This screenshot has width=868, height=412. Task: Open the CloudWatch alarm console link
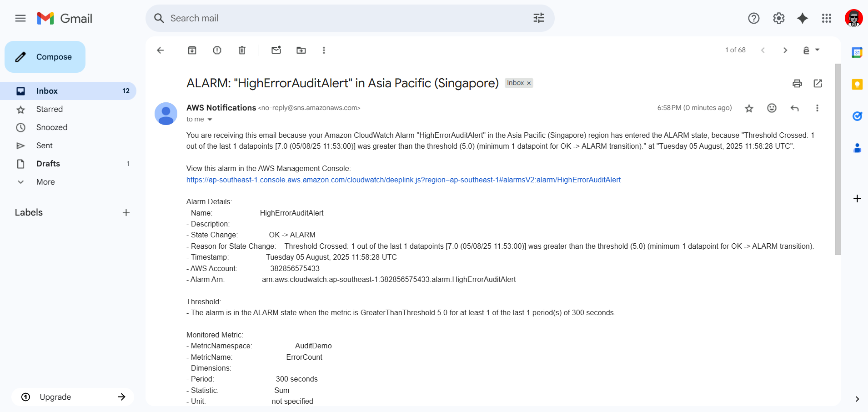point(403,180)
